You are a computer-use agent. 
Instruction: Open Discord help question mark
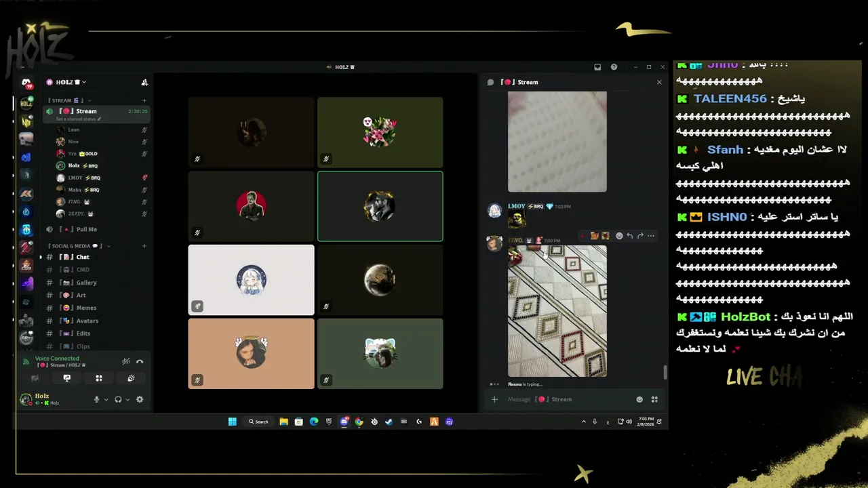[614, 67]
